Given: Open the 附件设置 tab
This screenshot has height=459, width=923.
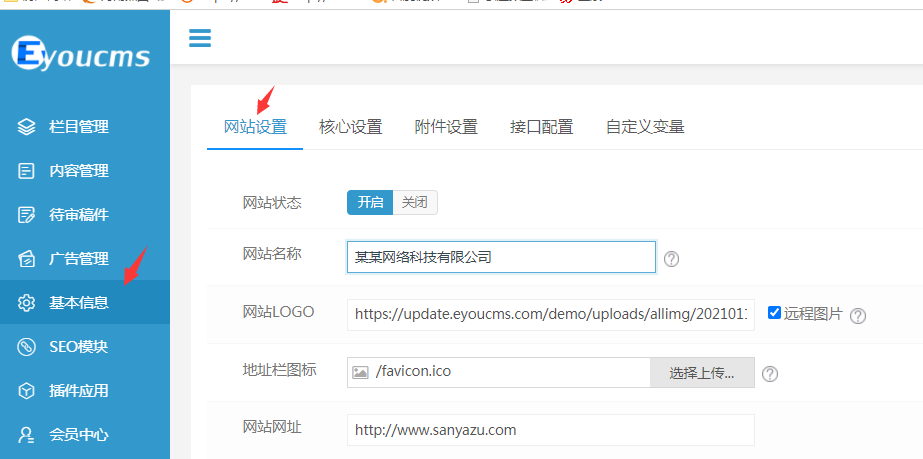Looking at the screenshot, I should [446, 127].
